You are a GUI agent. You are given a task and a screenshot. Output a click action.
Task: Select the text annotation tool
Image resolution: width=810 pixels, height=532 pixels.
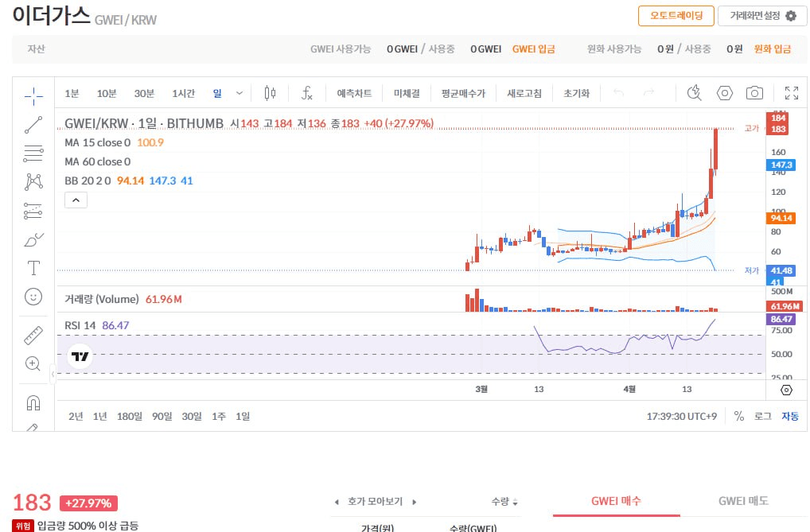[33, 267]
